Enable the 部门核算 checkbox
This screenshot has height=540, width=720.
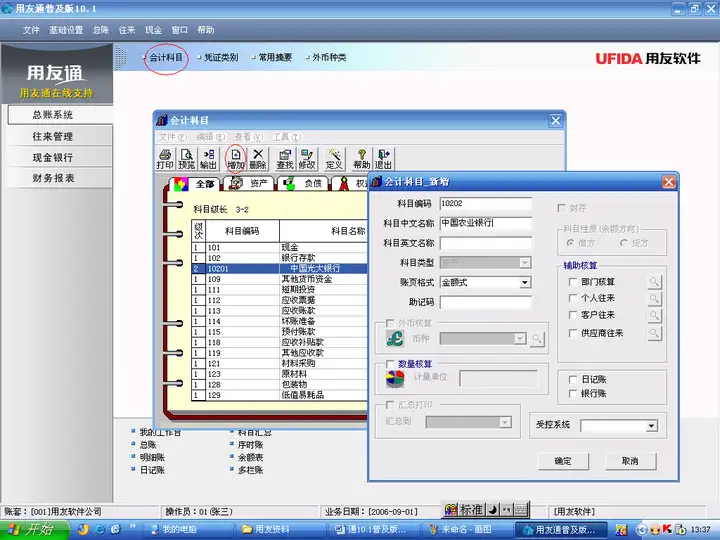tap(573, 281)
